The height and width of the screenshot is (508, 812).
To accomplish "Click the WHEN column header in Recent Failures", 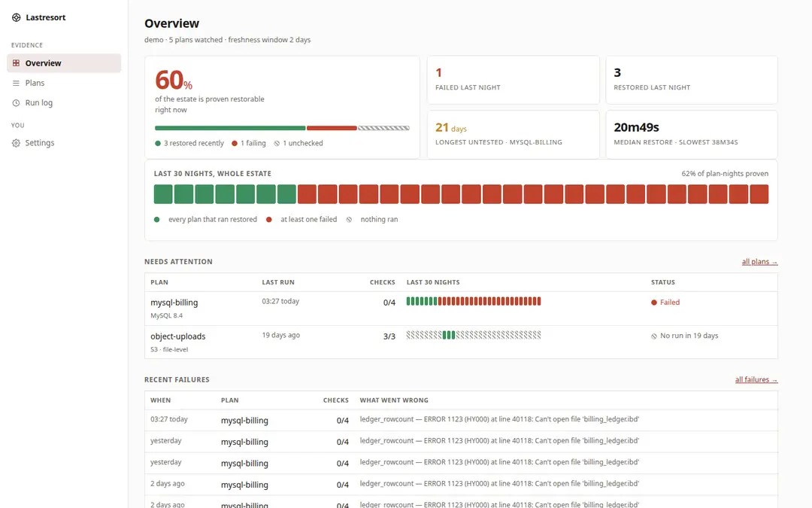I will pyautogui.click(x=161, y=400).
